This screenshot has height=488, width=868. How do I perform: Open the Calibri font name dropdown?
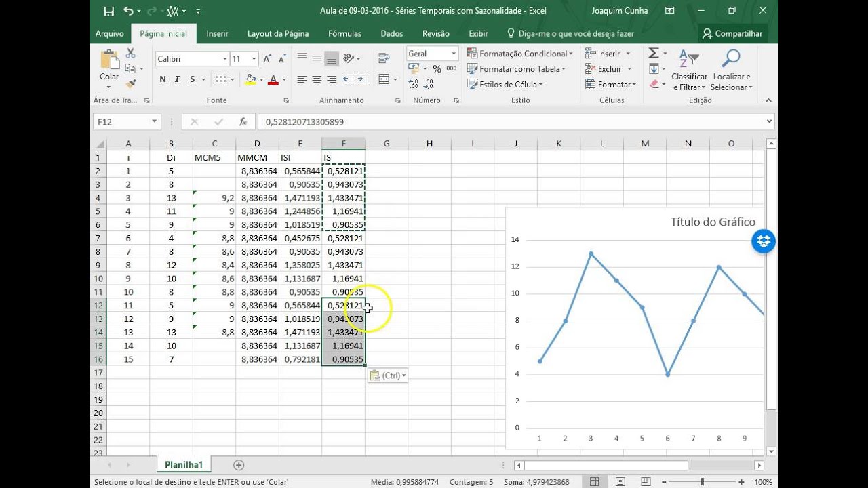(x=224, y=59)
